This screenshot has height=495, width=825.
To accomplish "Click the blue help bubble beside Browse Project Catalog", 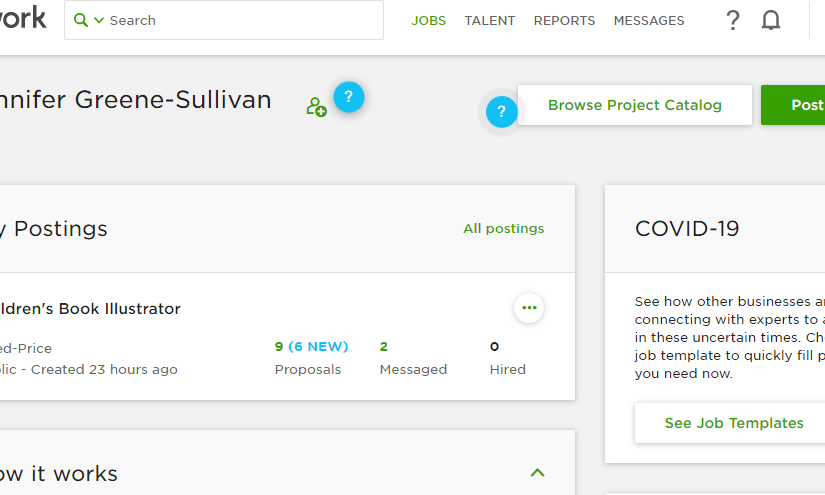I will 501,112.
